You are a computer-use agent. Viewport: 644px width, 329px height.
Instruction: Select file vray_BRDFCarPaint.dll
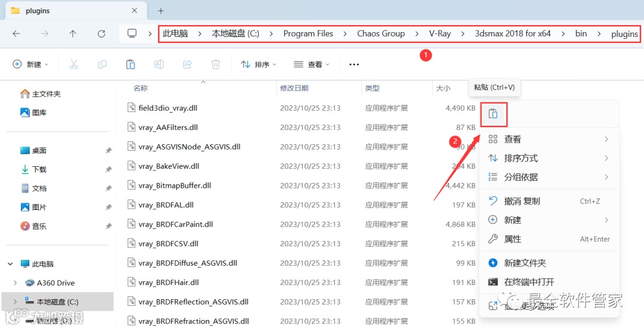click(x=175, y=224)
